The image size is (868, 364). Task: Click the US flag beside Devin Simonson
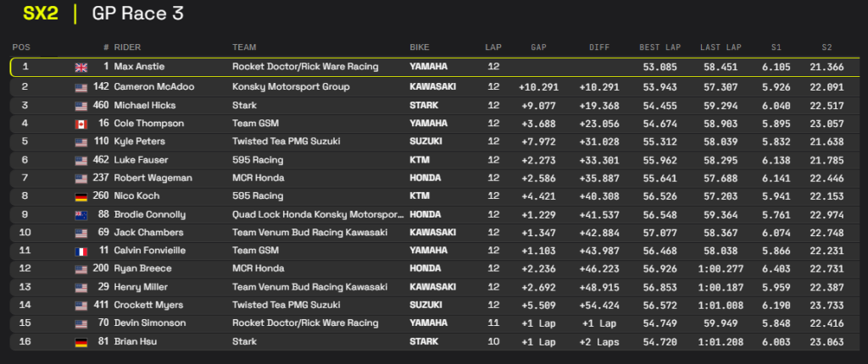click(81, 323)
